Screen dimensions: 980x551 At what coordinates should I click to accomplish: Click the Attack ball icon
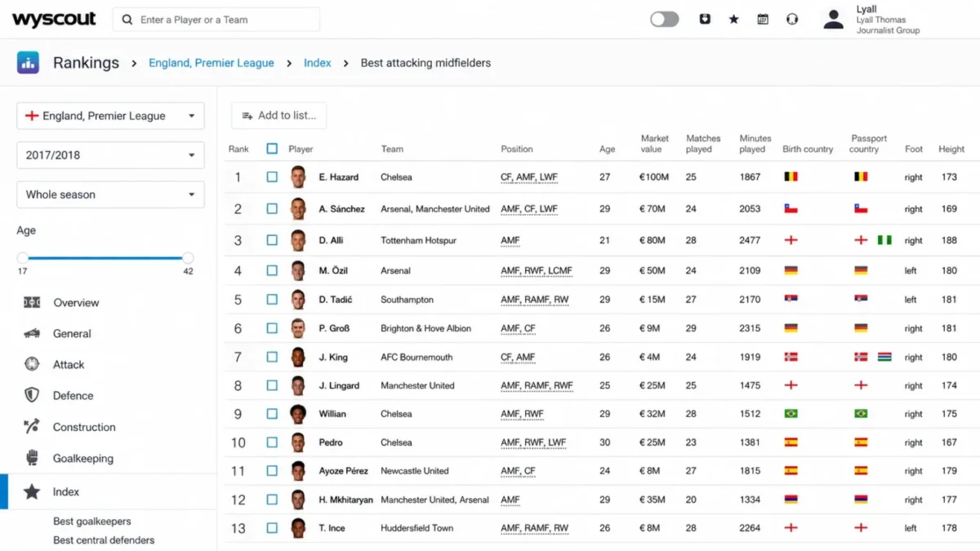(x=32, y=364)
